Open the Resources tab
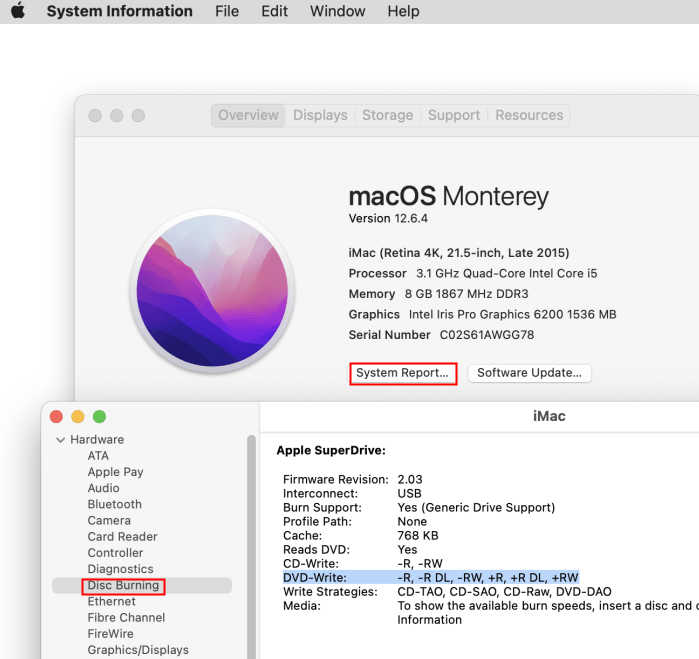This screenshot has width=699, height=659. click(529, 115)
